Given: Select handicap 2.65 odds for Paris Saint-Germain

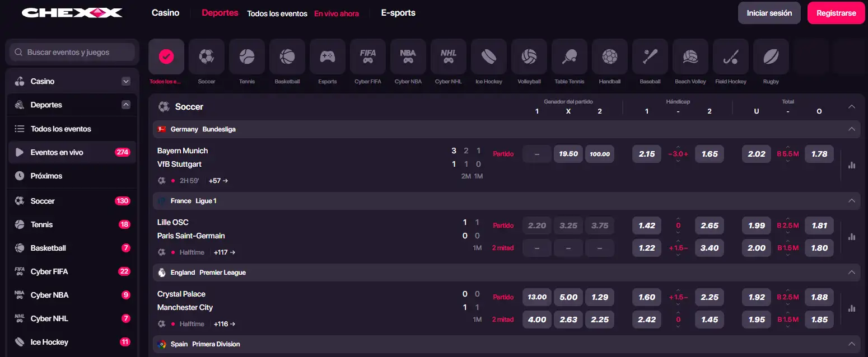Looking at the screenshot, I should (710, 226).
